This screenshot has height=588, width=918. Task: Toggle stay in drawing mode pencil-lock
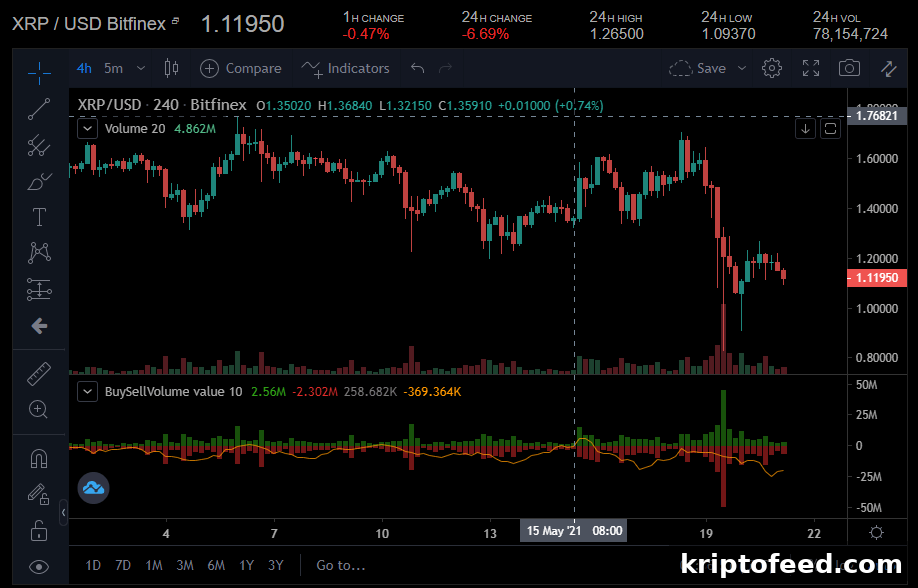pyautogui.click(x=39, y=495)
